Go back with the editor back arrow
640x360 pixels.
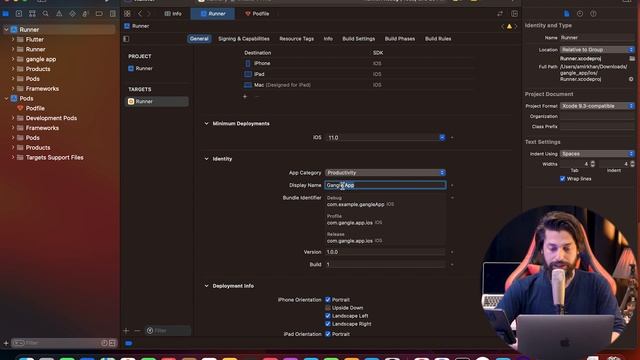[140, 13]
